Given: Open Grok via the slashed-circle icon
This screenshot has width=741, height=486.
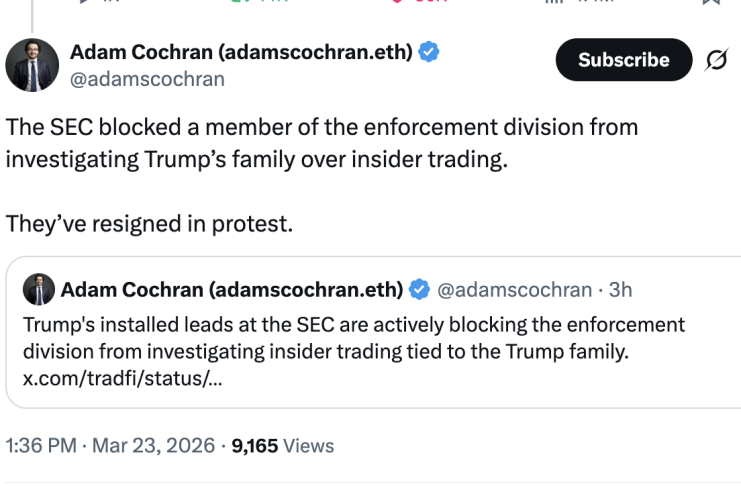Looking at the screenshot, I should point(716,61).
